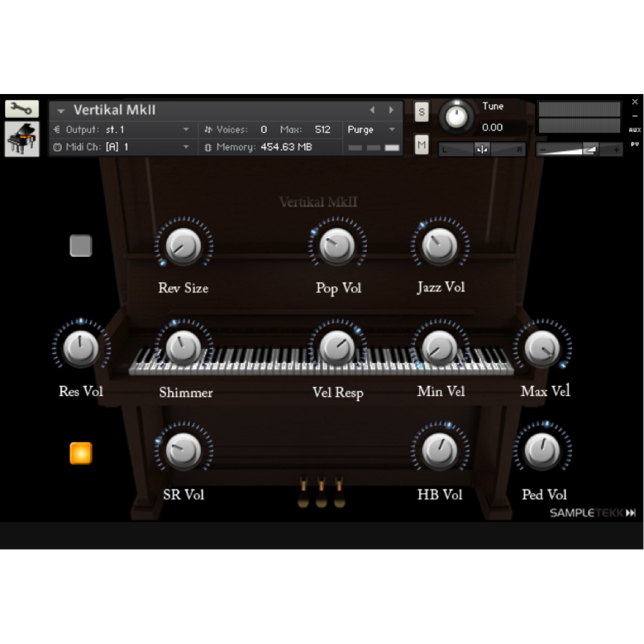The width and height of the screenshot is (644, 644).
Task: Solo the instrument with S button
Action: (421, 111)
